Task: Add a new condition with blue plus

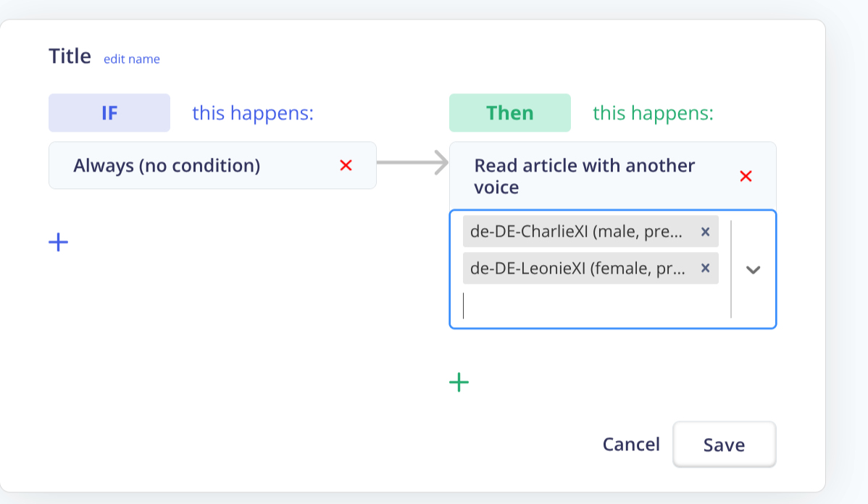Action: click(58, 242)
